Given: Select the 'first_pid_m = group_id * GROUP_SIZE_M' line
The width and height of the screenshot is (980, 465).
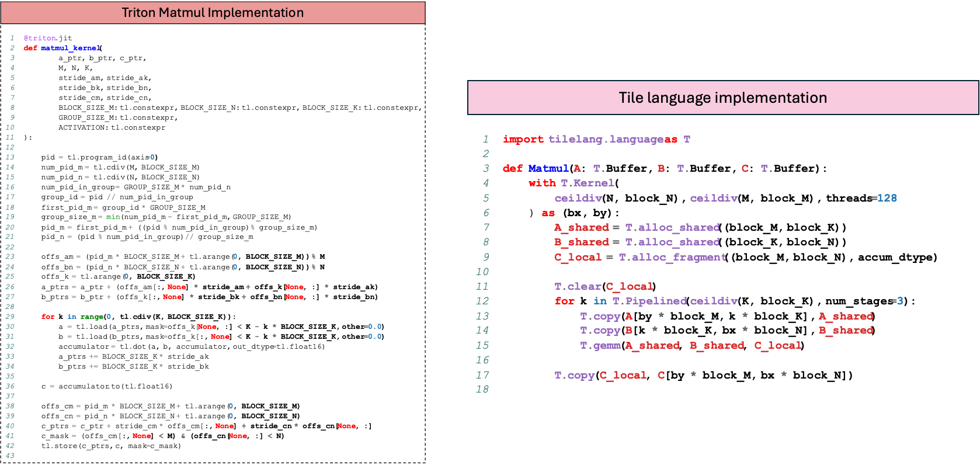Looking at the screenshot, I should pyautogui.click(x=123, y=207).
